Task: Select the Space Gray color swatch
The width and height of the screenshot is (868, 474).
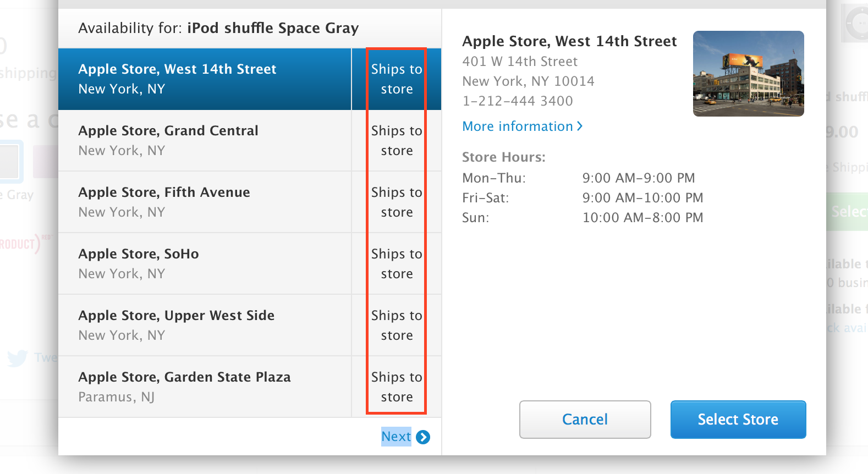Action: pos(9,161)
